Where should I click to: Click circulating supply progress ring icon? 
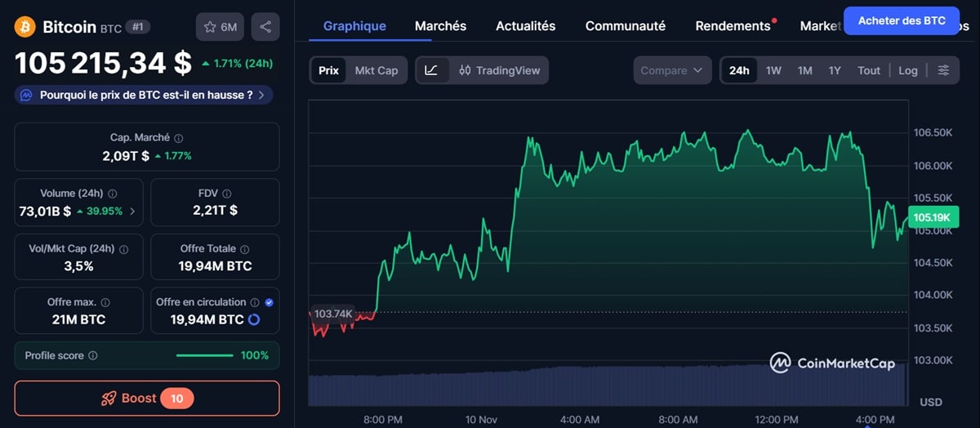click(x=254, y=319)
